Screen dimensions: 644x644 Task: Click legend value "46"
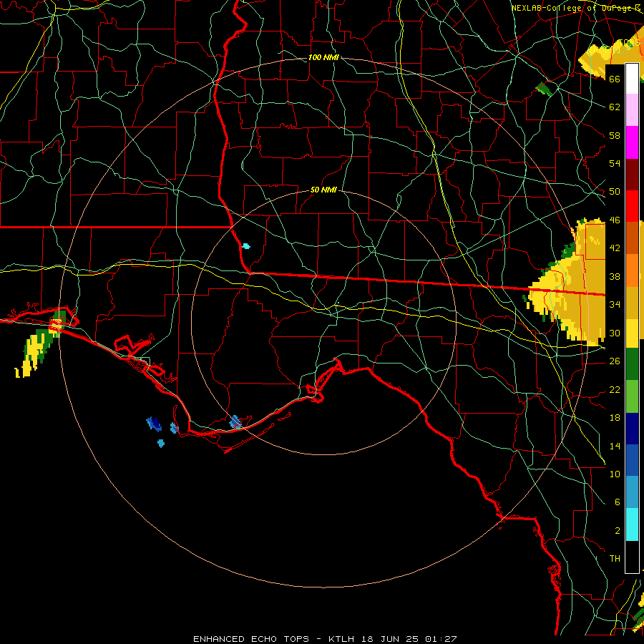coord(615,220)
